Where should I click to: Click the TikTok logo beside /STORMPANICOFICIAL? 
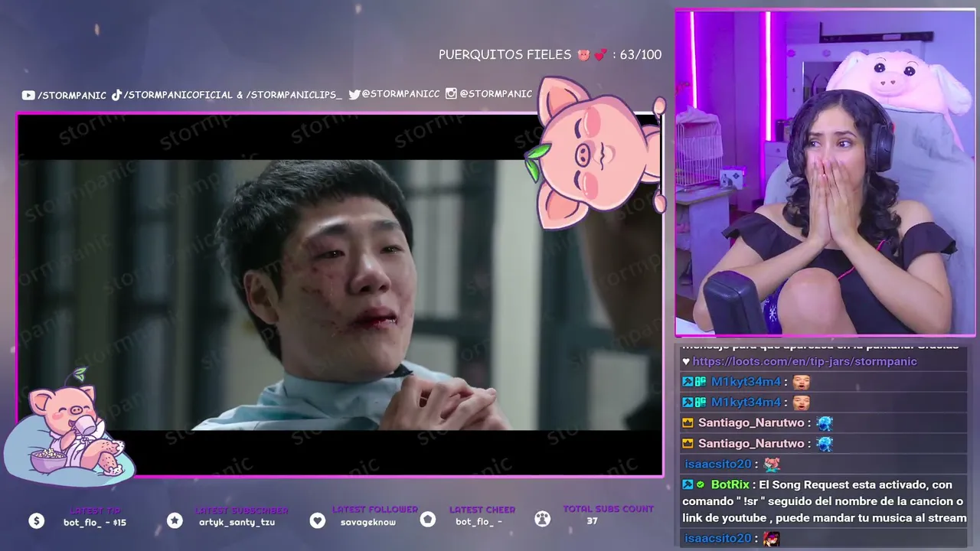pos(116,95)
